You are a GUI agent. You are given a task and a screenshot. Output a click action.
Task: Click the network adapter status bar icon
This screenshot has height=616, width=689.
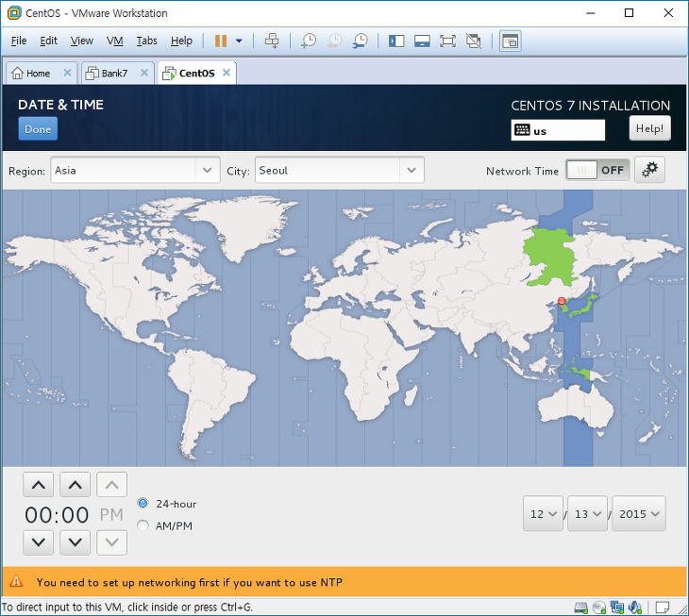pos(617,608)
